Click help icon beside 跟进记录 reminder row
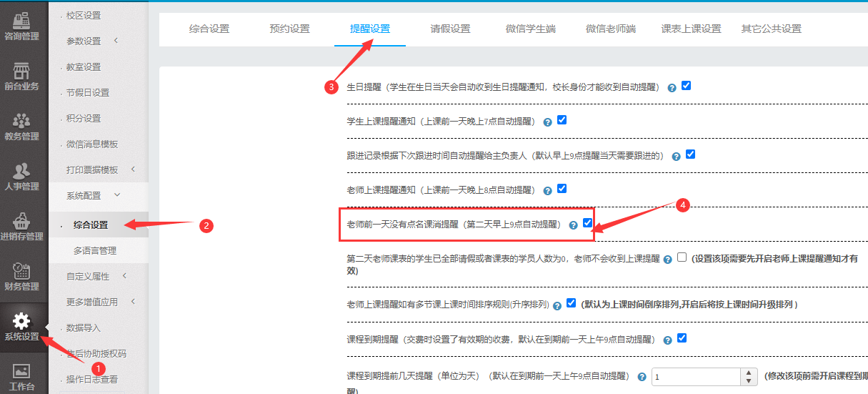Image resolution: width=868 pixels, height=394 pixels. pos(676,157)
